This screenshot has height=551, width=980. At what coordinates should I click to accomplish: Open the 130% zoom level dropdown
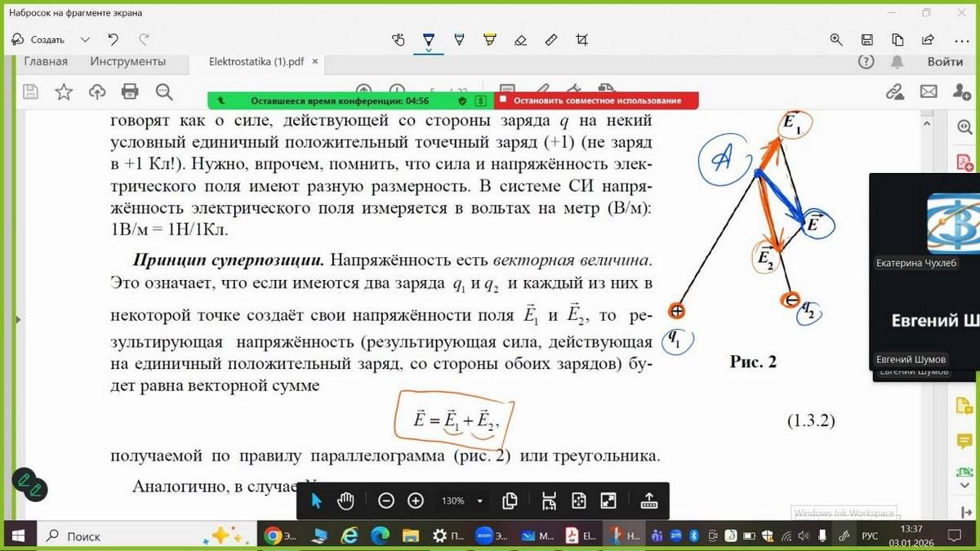[x=479, y=501]
